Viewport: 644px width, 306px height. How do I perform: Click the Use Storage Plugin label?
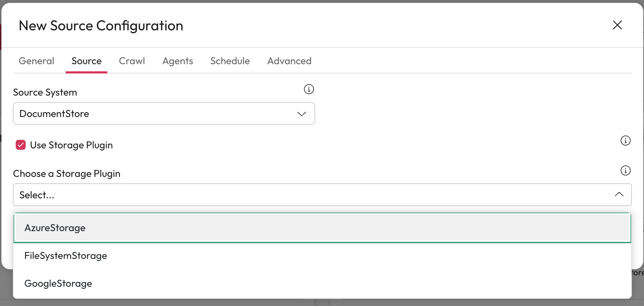(71, 145)
